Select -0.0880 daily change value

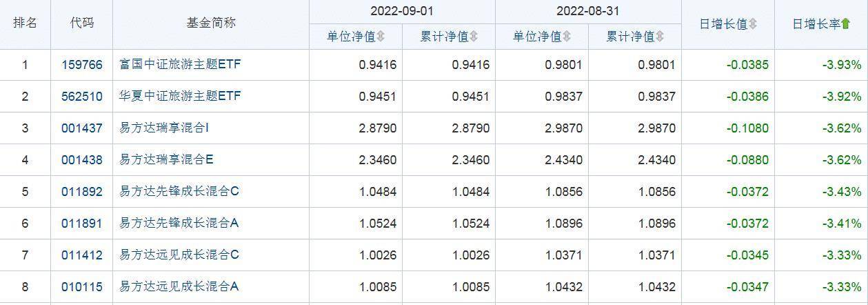pyautogui.click(x=747, y=160)
